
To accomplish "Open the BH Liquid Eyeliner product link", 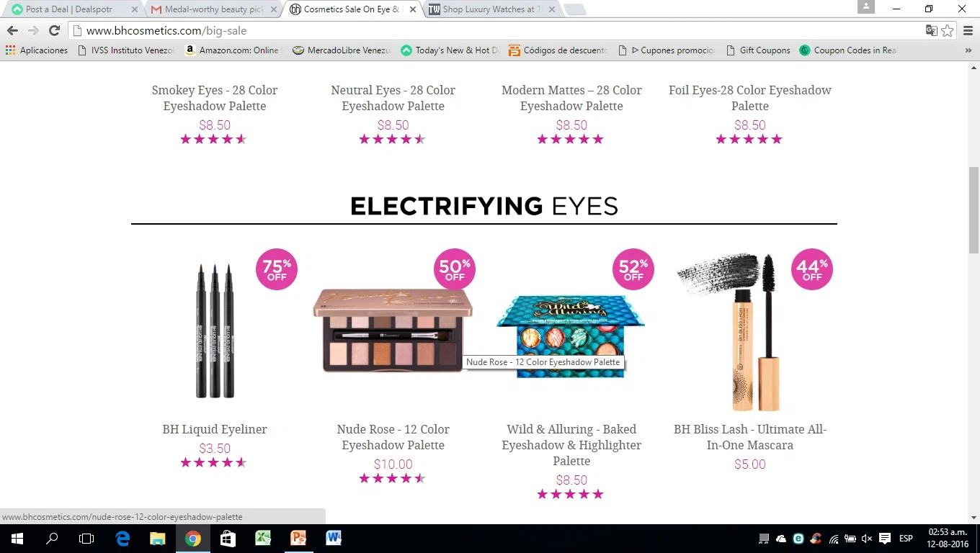I will click(x=215, y=429).
